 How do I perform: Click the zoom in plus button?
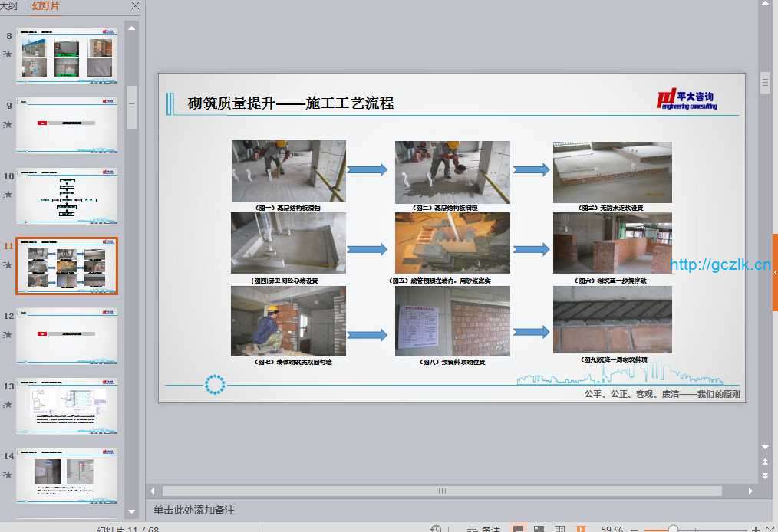click(x=756, y=530)
